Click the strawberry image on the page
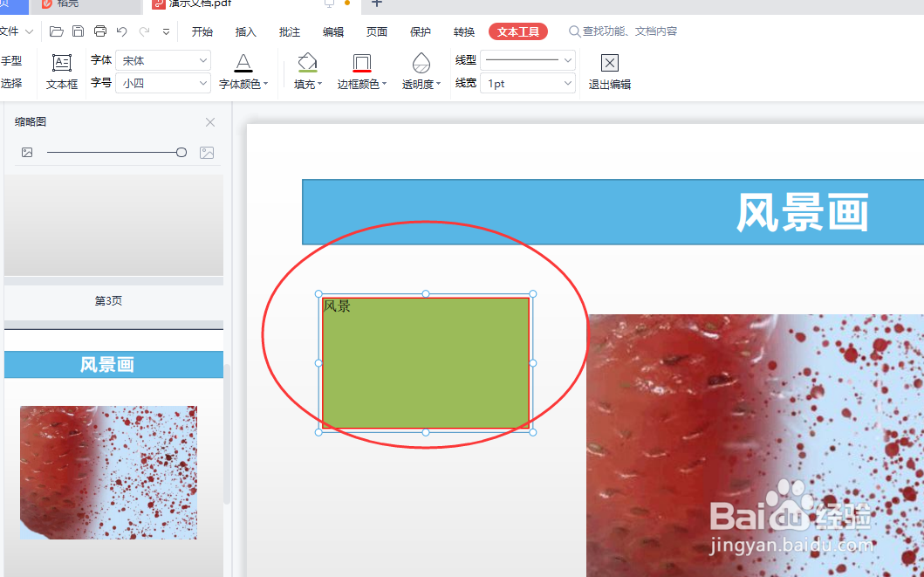 pos(756,445)
